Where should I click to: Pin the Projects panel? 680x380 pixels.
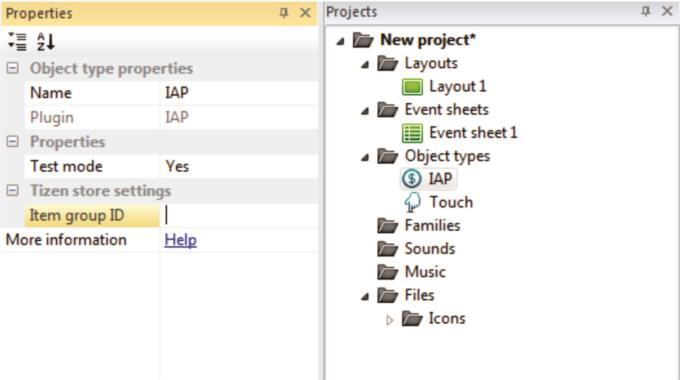(646, 11)
